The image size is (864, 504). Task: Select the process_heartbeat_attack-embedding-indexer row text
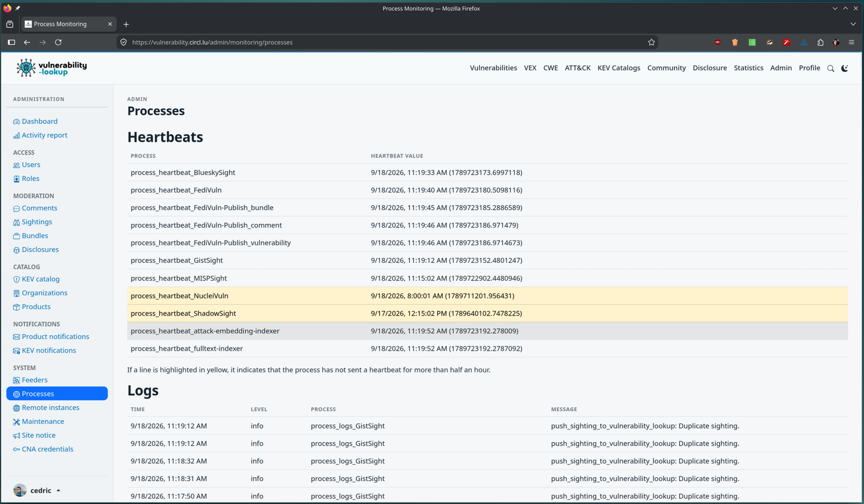205,331
